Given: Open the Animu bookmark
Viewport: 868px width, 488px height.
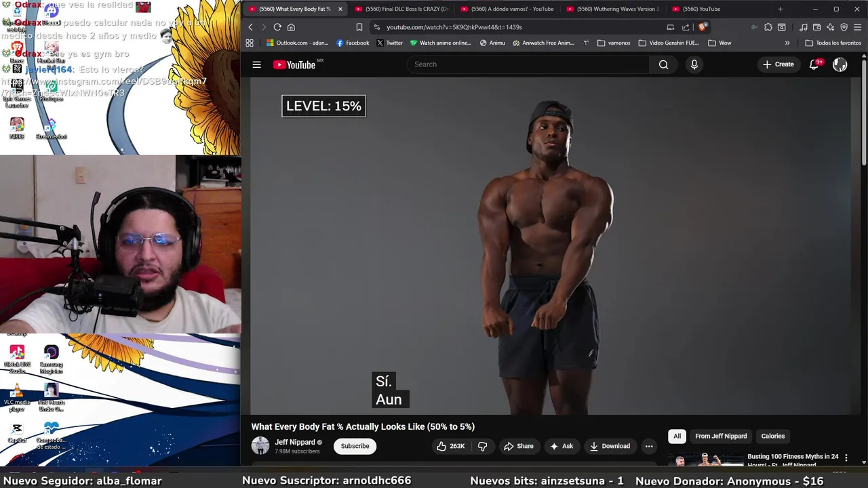Looking at the screenshot, I should 492,43.
